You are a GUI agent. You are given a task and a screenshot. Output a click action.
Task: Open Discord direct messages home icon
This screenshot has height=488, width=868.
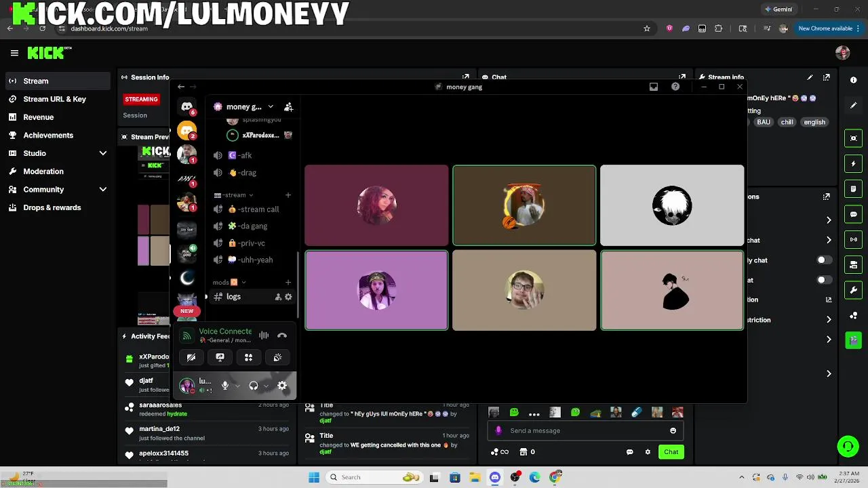point(186,106)
